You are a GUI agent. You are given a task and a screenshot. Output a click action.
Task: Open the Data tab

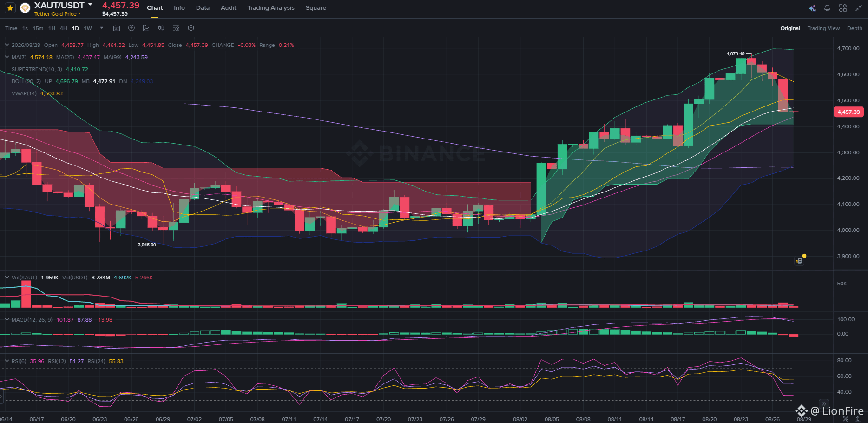203,8
